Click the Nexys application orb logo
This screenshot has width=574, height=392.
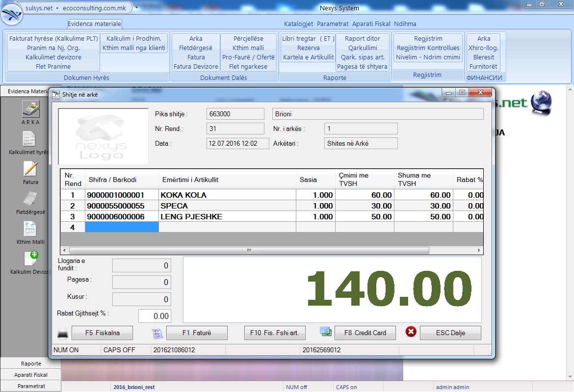[12, 13]
